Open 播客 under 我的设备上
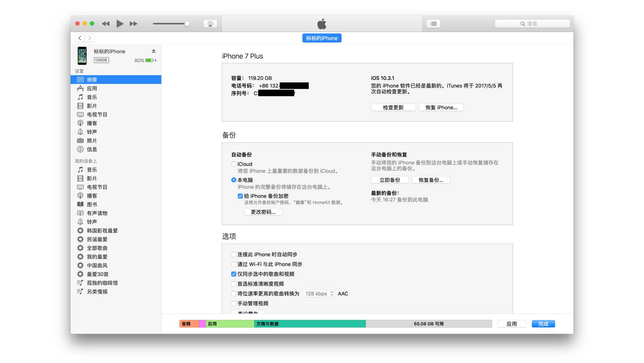The width and height of the screenshot is (644, 363). (116, 196)
